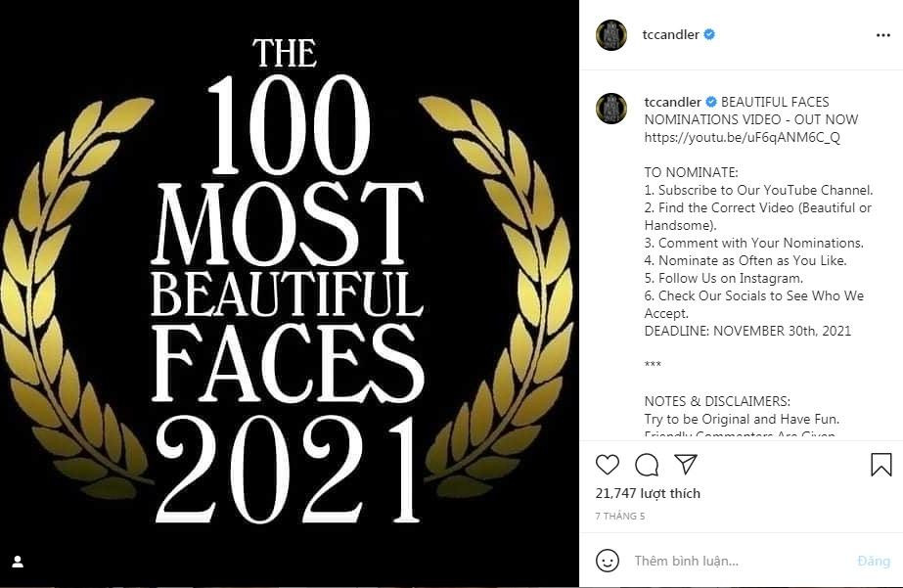Click the Đăng post comment button
Screen dimensions: 903x588
[x=874, y=561]
